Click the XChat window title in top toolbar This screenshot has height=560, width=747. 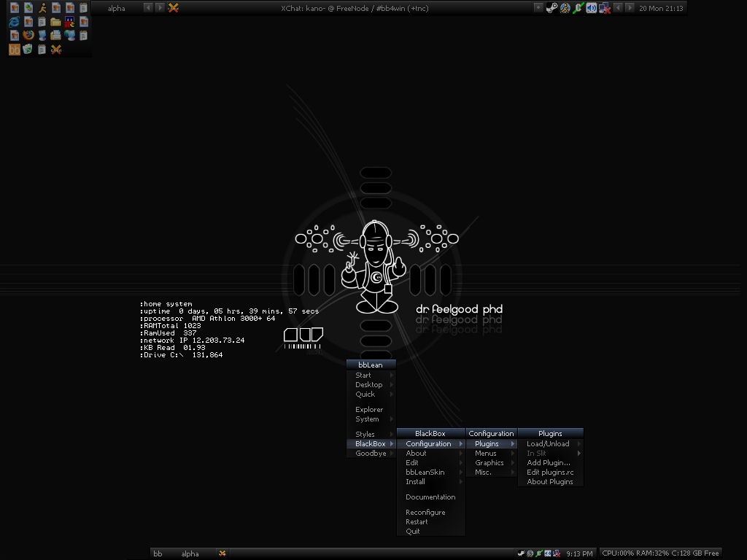click(355, 8)
